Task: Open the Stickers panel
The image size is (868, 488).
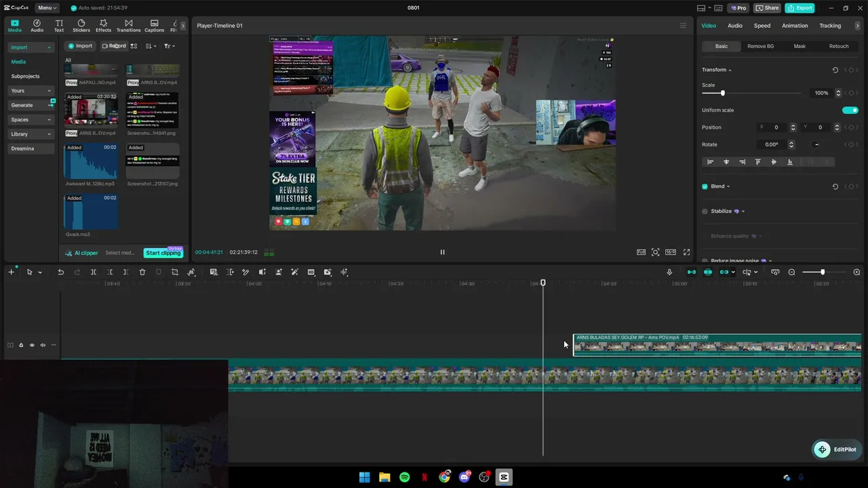Action: coord(81,26)
